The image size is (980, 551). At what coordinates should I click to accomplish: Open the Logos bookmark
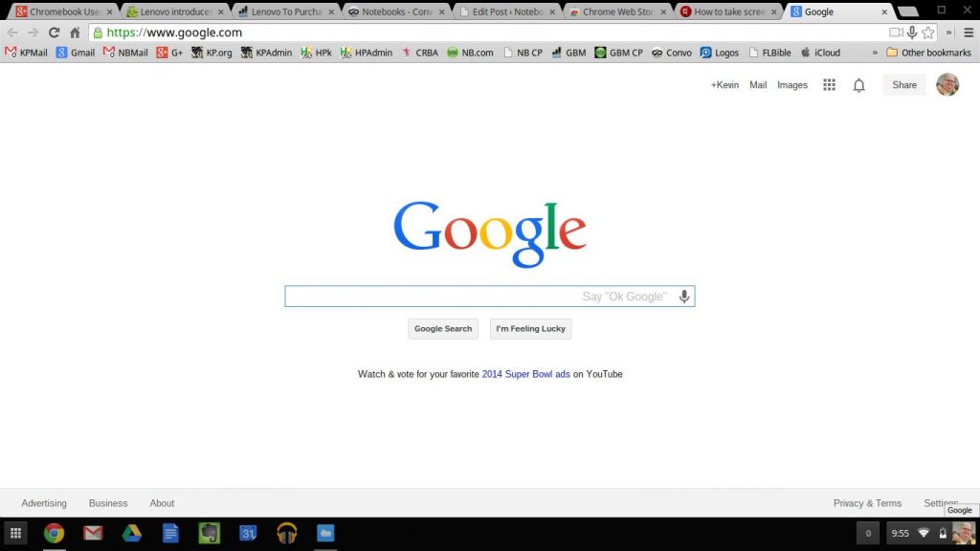point(720,53)
